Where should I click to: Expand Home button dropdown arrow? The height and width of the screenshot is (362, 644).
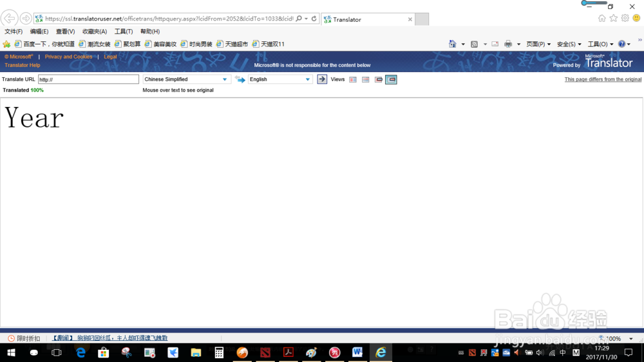463,44
